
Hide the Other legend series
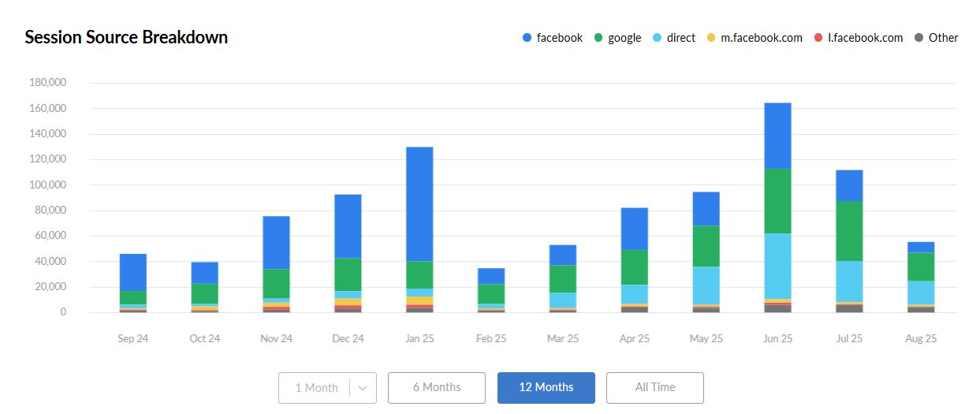point(936,38)
